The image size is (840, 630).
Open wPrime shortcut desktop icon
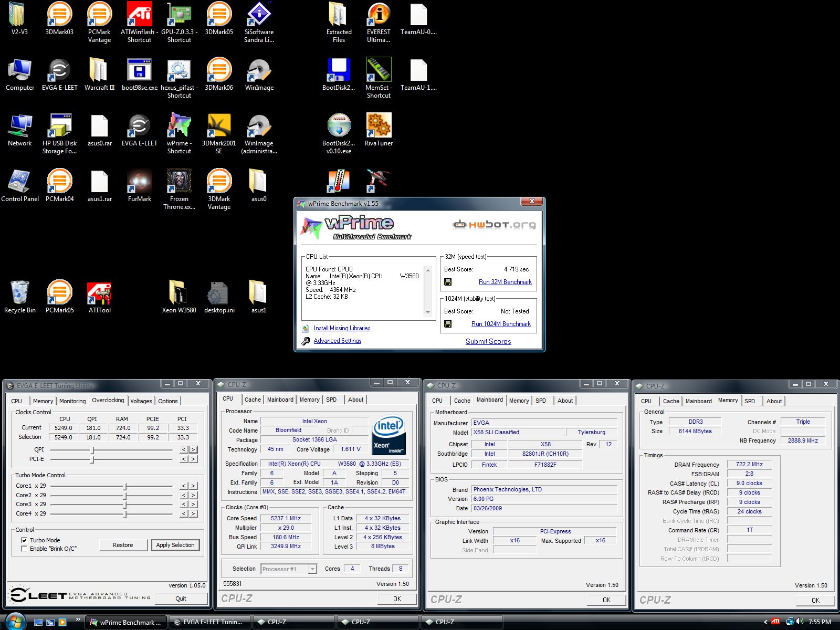pos(179,133)
